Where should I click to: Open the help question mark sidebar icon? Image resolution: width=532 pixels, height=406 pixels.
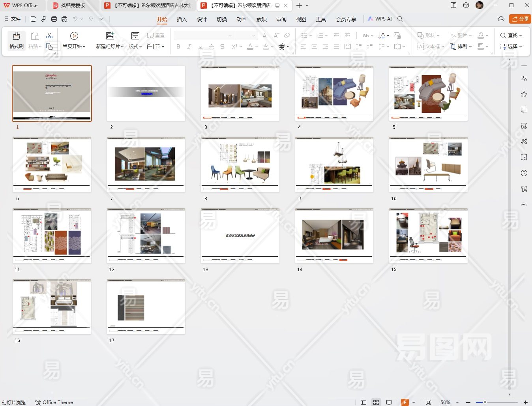click(x=524, y=173)
